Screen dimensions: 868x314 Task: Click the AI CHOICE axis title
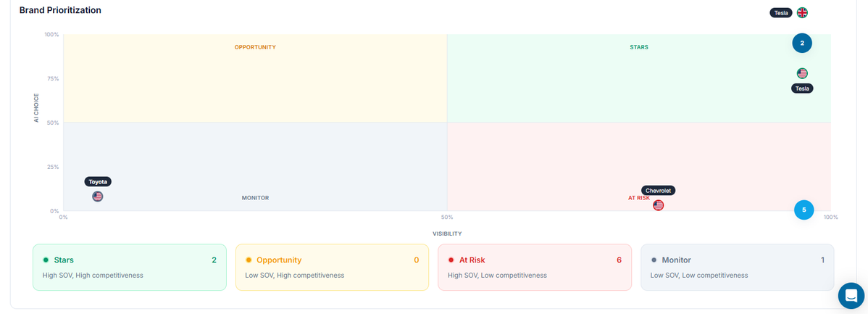36,108
